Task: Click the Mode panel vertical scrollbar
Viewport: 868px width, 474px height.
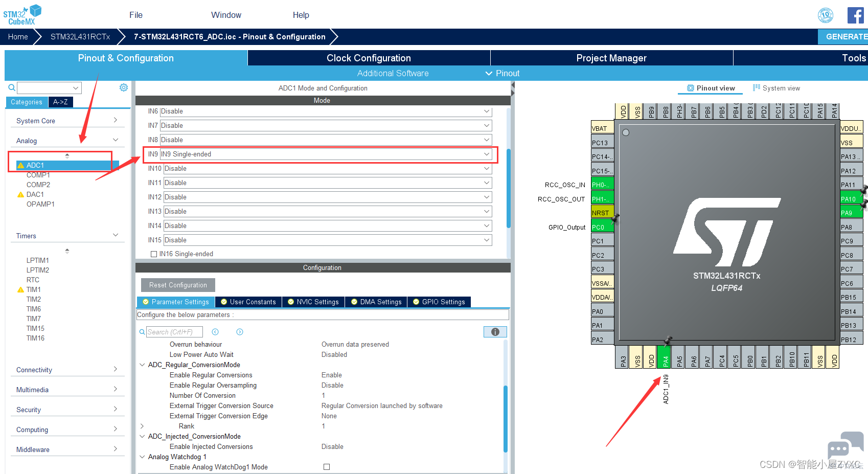Action: click(x=508, y=188)
